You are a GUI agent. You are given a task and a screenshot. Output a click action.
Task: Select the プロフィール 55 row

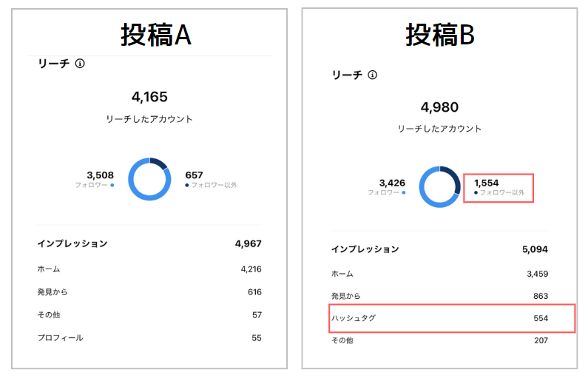[149, 338]
